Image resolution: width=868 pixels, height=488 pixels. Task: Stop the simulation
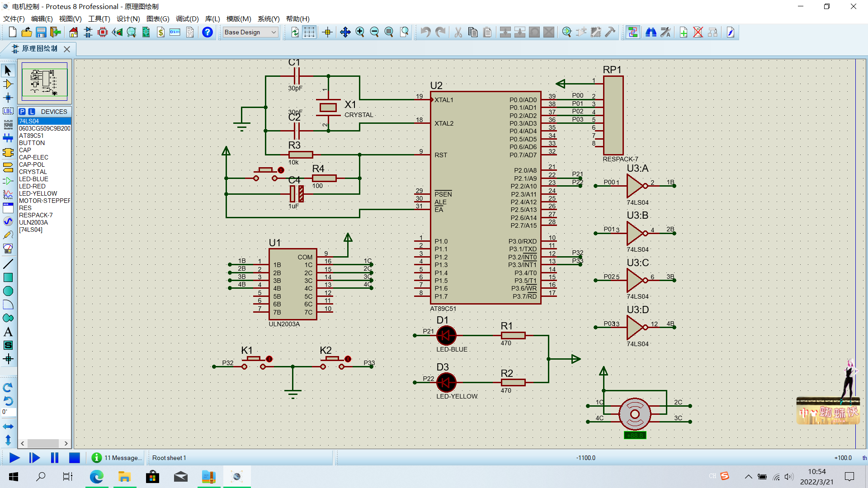tap(75, 458)
